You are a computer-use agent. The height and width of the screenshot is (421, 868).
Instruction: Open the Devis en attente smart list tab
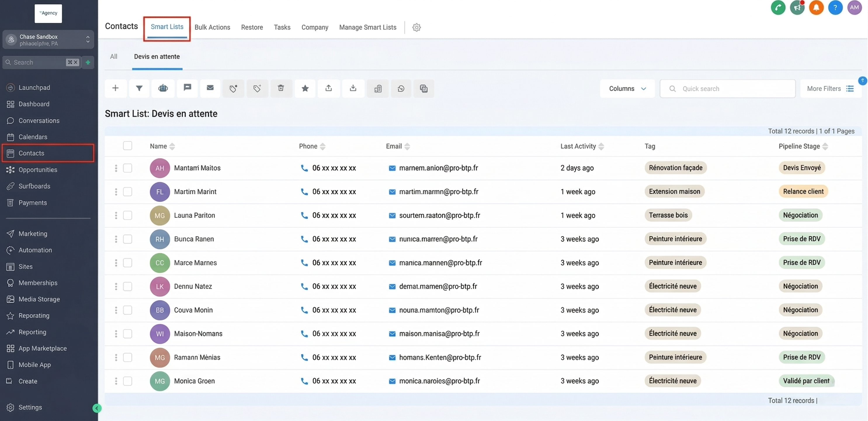coord(157,57)
